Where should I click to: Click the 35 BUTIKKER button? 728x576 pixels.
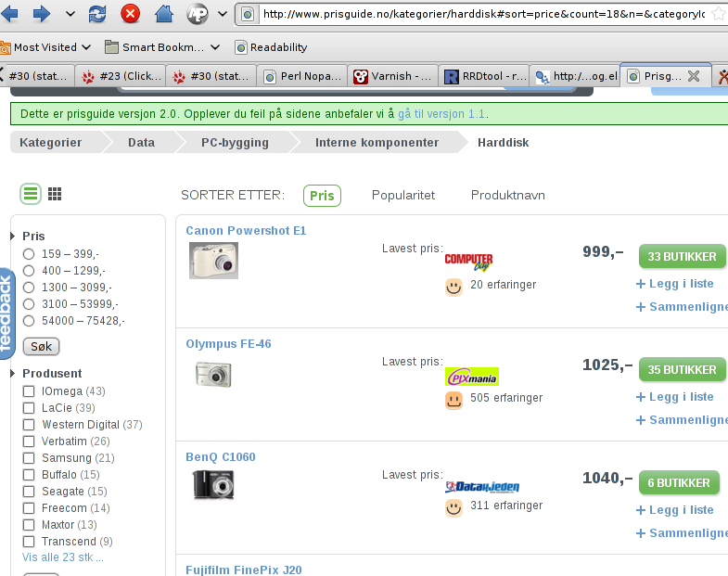[x=682, y=370]
